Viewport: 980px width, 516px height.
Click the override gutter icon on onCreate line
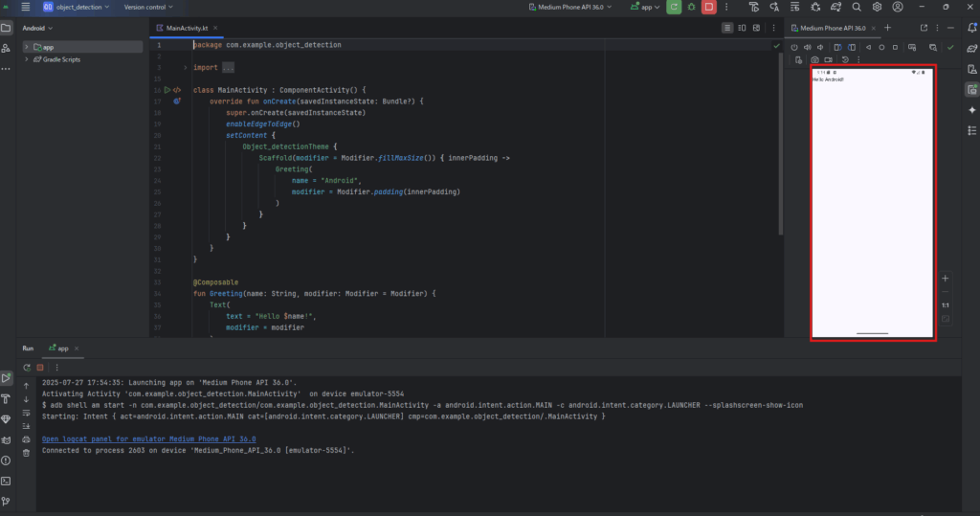pyautogui.click(x=177, y=101)
